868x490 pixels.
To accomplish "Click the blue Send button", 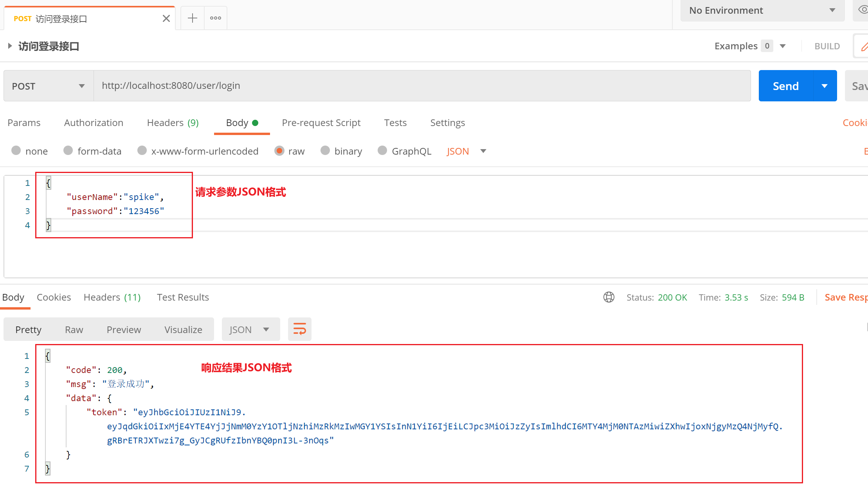I will (785, 86).
